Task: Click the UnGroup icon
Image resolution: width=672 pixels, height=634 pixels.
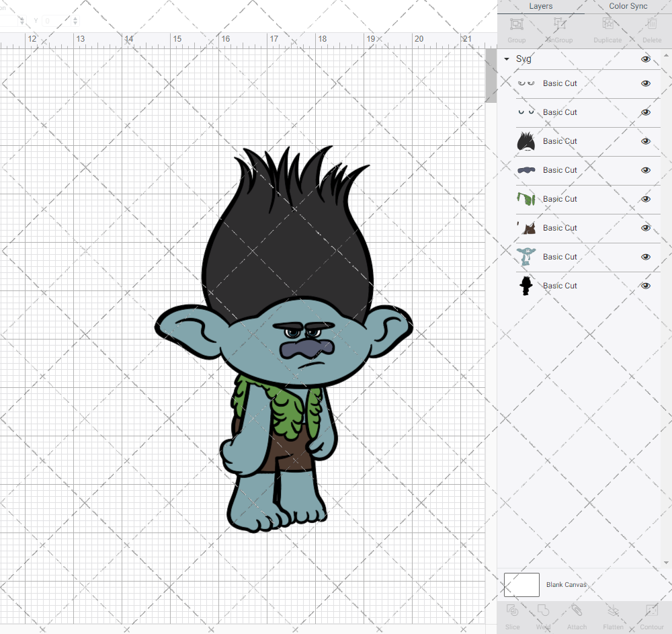Action: [559, 24]
